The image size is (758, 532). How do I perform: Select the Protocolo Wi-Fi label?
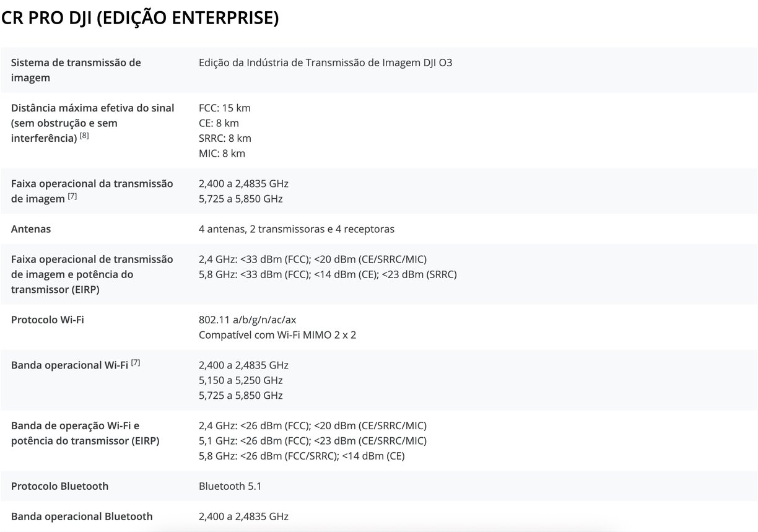pos(48,320)
